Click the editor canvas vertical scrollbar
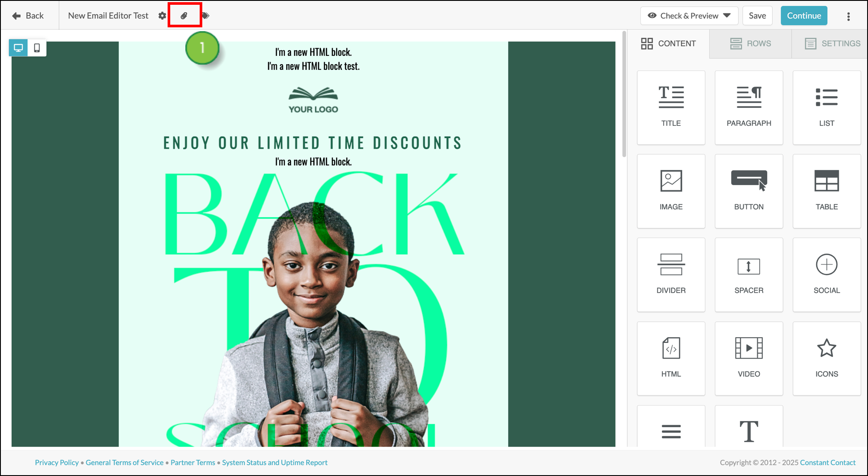Image resolution: width=868 pixels, height=476 pixels. [x=624, y=94]
